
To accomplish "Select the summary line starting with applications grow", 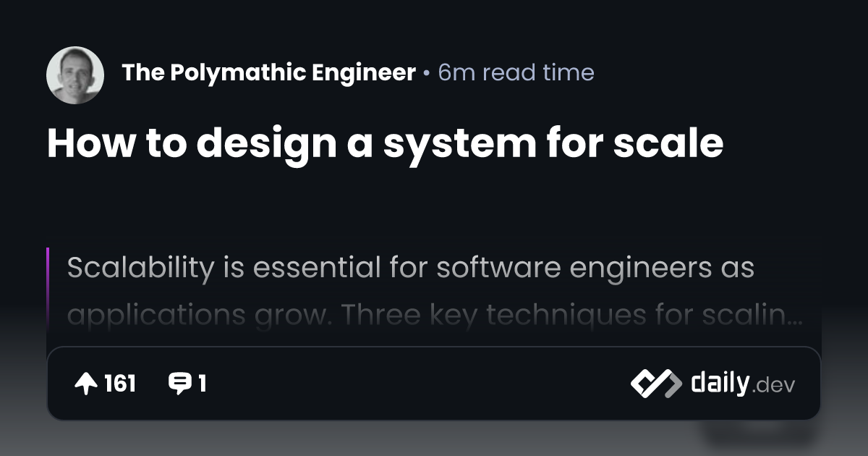I will pyautogui.click(x=435, y=315).
